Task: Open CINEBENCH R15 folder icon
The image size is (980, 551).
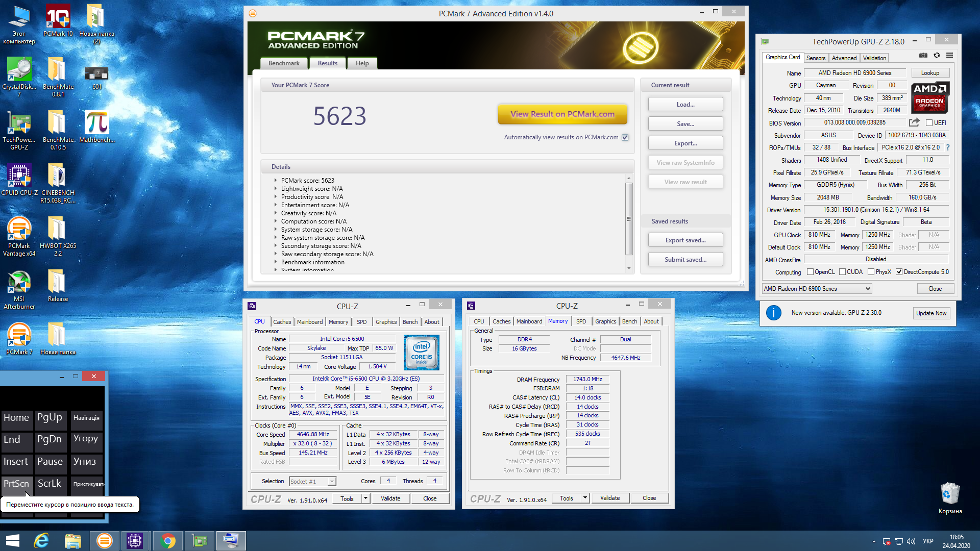Action: (58, 183)
